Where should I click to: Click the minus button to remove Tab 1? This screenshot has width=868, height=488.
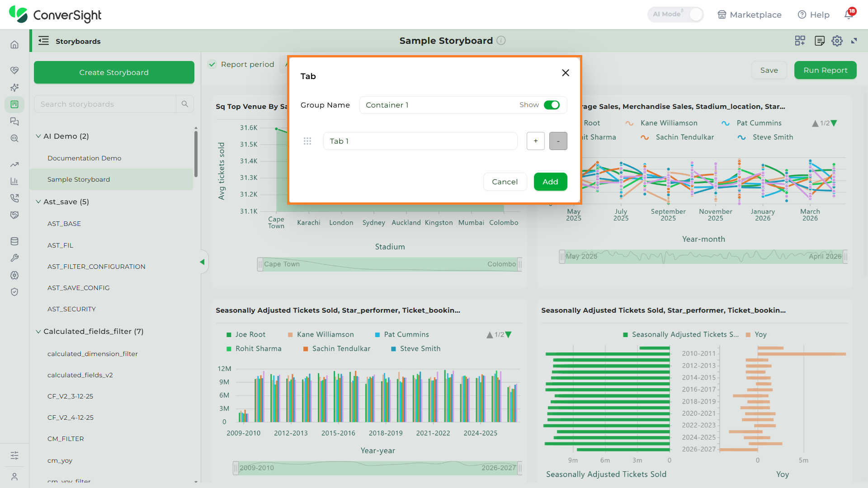[x=558, y=141]
